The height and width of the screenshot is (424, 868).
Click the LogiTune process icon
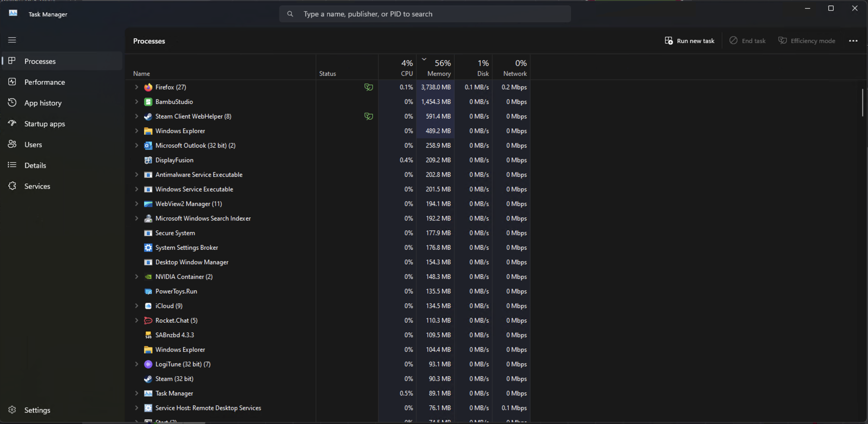(148, 364)
